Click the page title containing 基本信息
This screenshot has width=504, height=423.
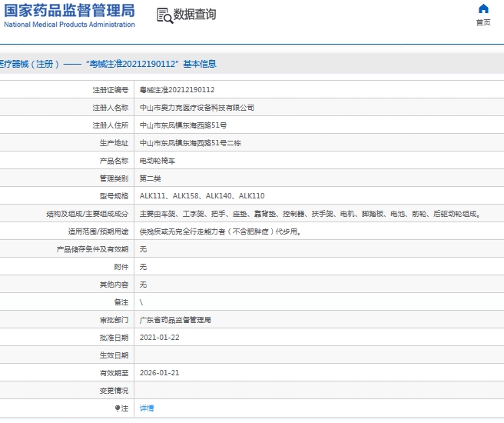[x=108, y=64]
